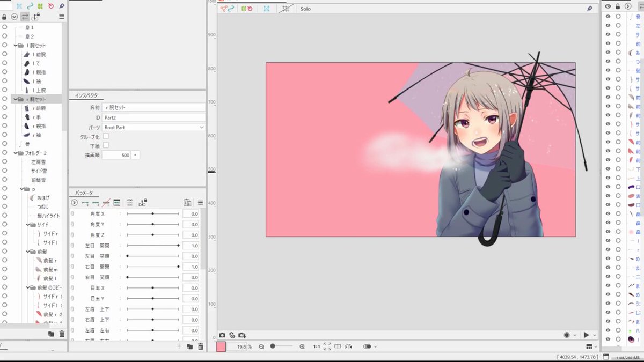The image size is (644, 362).
Task: Click the snapshot camera icon above the canvas footer
Action: pos(222,334)
